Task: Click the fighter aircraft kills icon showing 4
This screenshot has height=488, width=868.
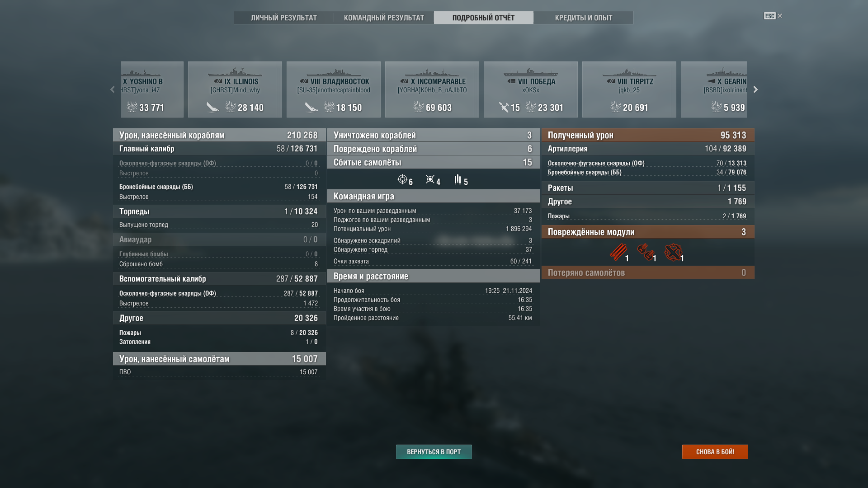Action: pos(430,179)
